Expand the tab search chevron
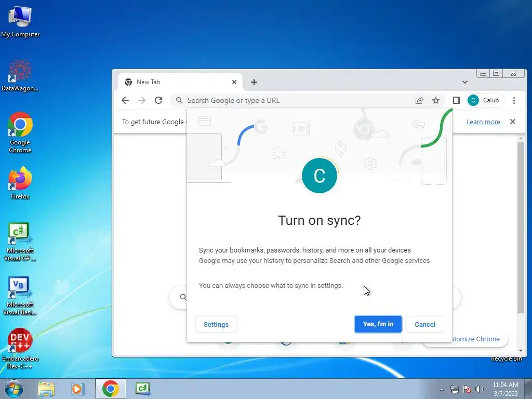532x399 pixels. pos(465,82)
